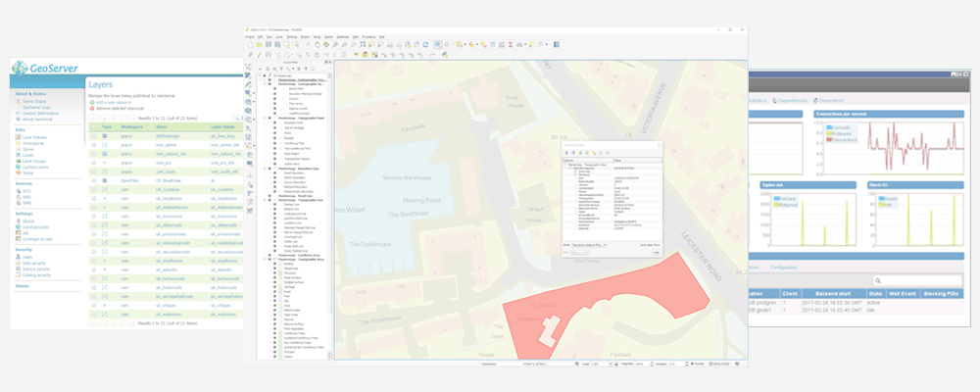The image size is (980, 392).
Task: Tick checkbox for uk_coastline layer row
Action: (x=94, y=189)
